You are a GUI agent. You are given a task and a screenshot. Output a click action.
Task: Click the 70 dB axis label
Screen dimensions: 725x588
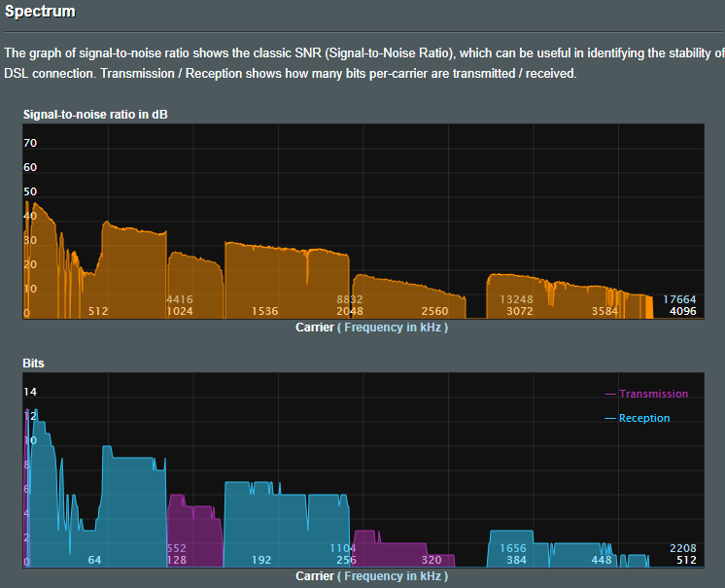30,143
